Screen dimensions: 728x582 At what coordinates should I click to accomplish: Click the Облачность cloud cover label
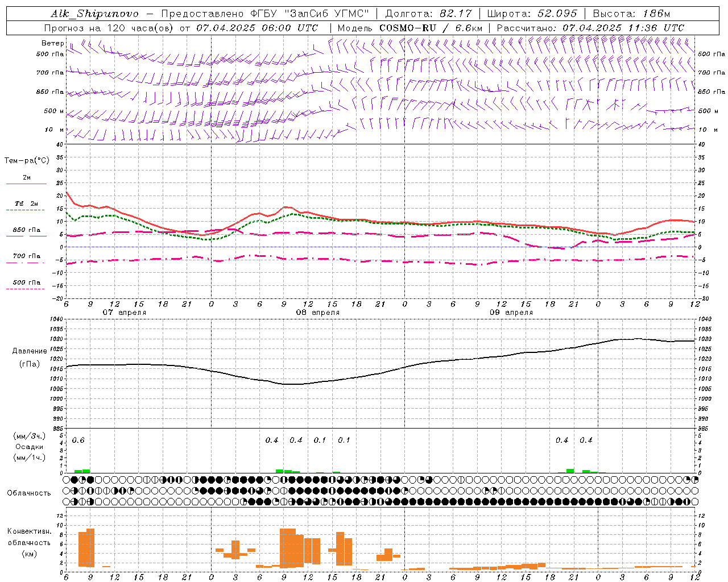pos(29,493)
